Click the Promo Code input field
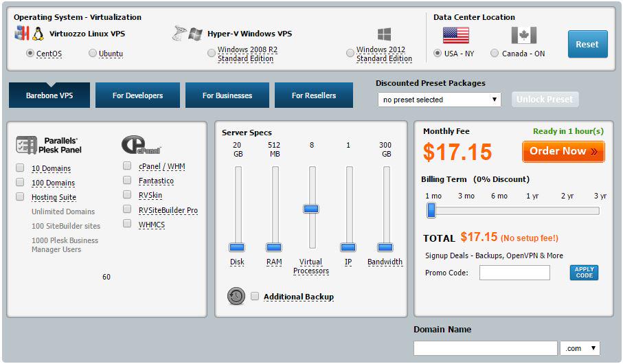Image resolution: width=623 pixels, height=364 pixels. click(x=514, y=273)
